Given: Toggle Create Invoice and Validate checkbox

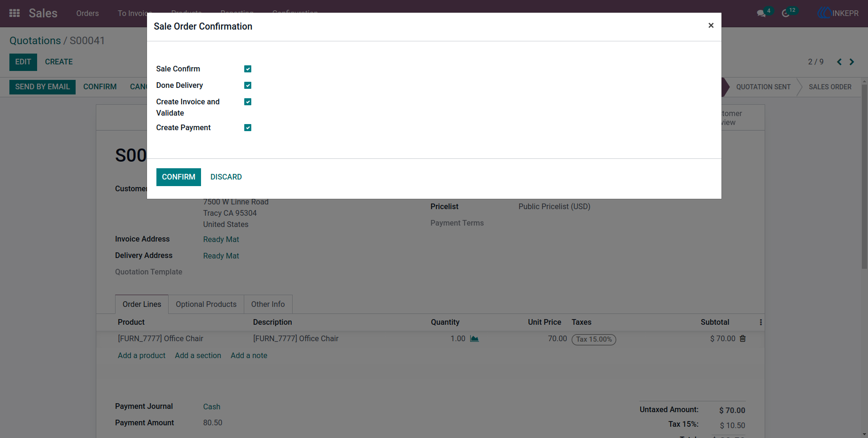Looking at the screenshot, I should point(248,102).
